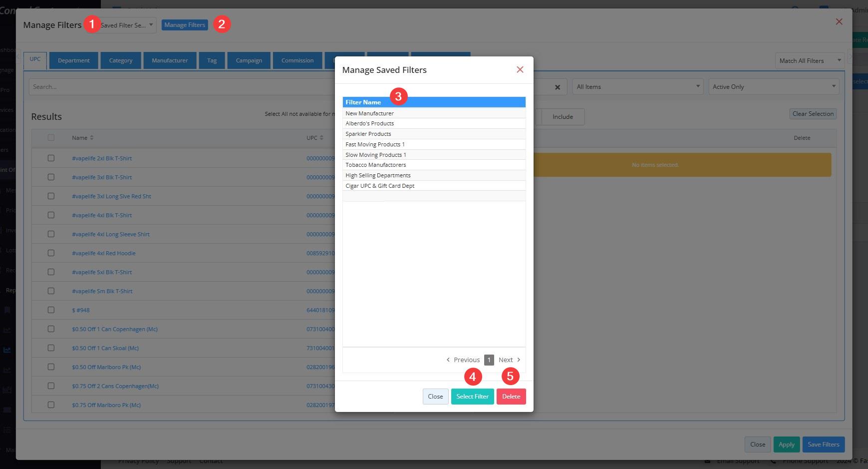Click the Filter Name column header
This screenshot has height=469, width=868.
(434, 102)
